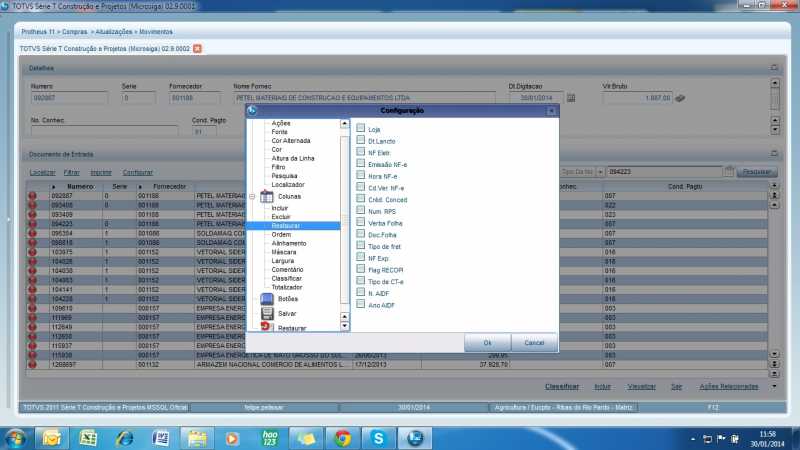The width and height of the screenshot is (800, 450).
Task: Confirm configuration with Ok button
Action: [487, 343]
